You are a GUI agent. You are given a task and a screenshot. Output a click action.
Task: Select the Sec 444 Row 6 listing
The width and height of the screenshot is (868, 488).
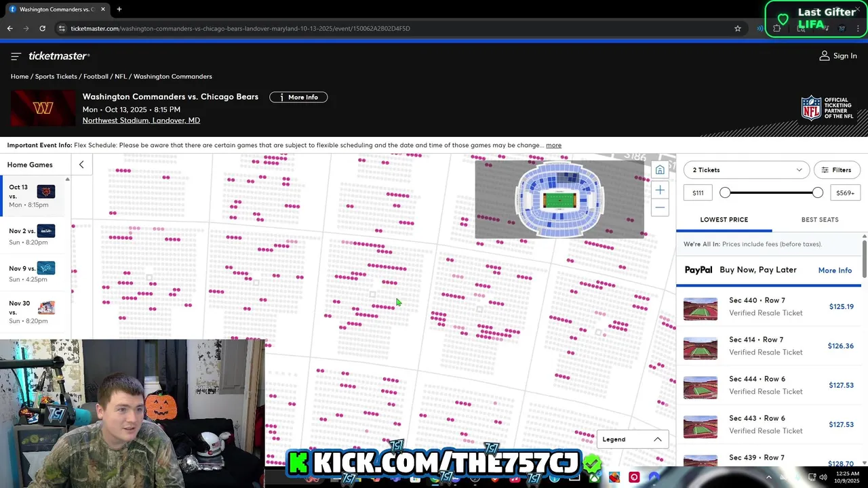[x=769, y=385]
